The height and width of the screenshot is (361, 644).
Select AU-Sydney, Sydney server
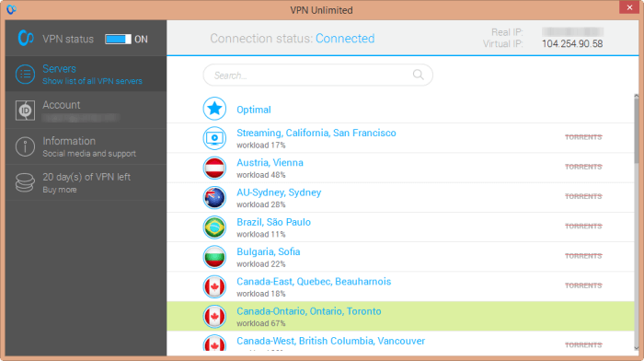point(400,197)
